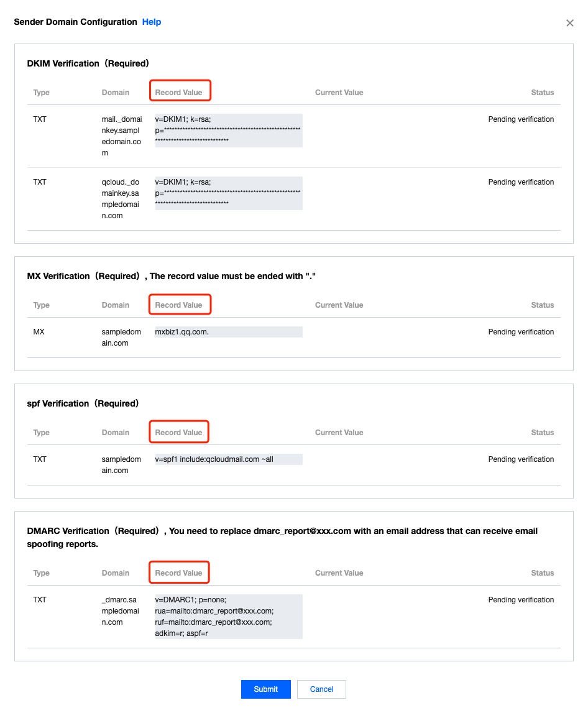This screenshot has width=588, height=713.
Task: Select the v=DMARC1 record value text
Action: pos(228,616)
